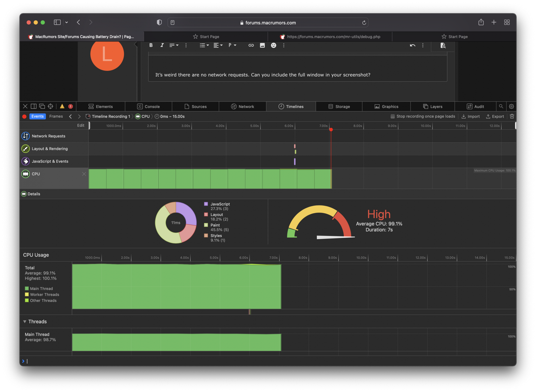Open the emoji smiley picker
Viewport: 536px width, 392px height.
273,45
